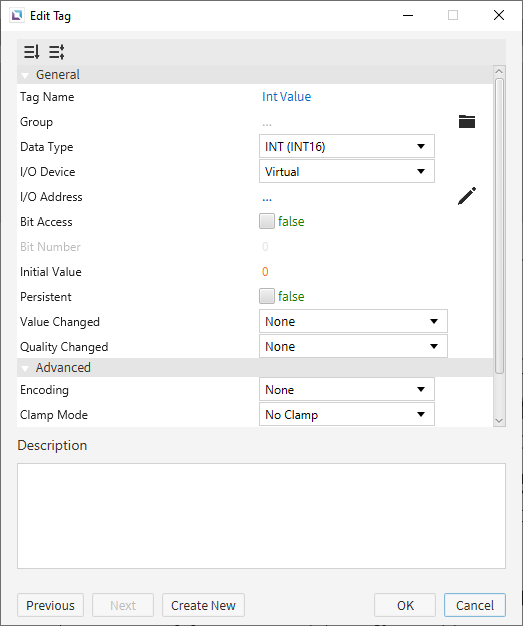Open the Group folder browse icon
This screenshot has height=626, width=523.
[467, 121]
